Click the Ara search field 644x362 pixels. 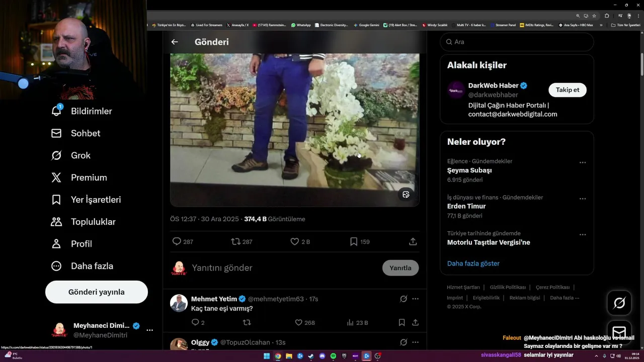click(517, 42)
